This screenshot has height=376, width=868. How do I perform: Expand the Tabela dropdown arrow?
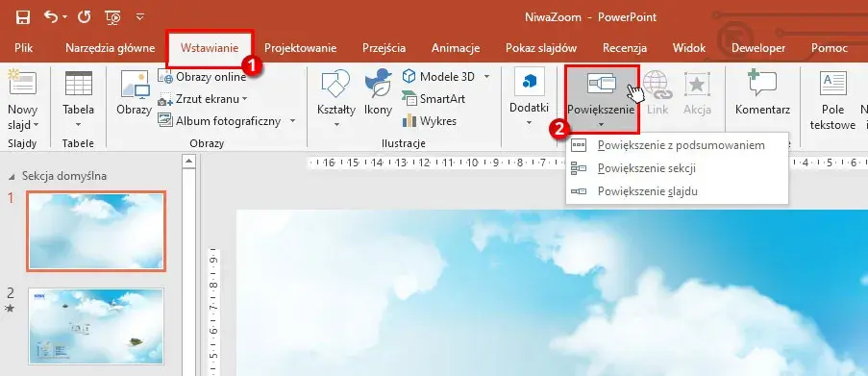(x=78, y=125)
